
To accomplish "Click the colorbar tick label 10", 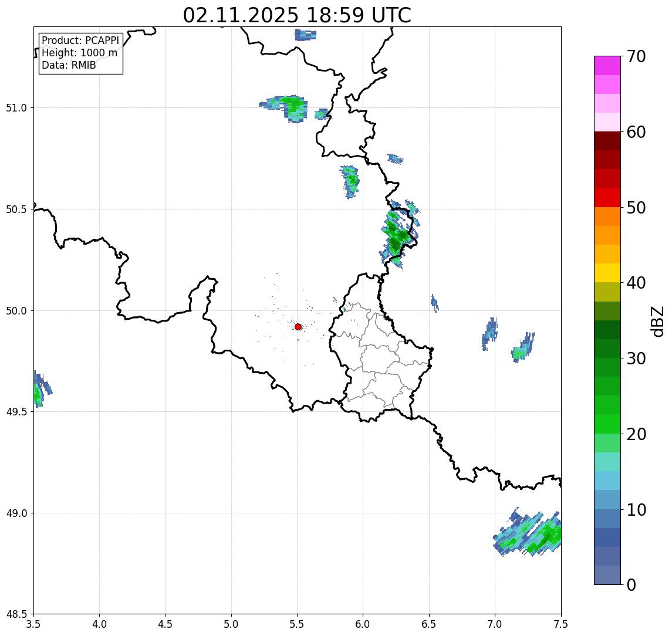I will (636, 510).
